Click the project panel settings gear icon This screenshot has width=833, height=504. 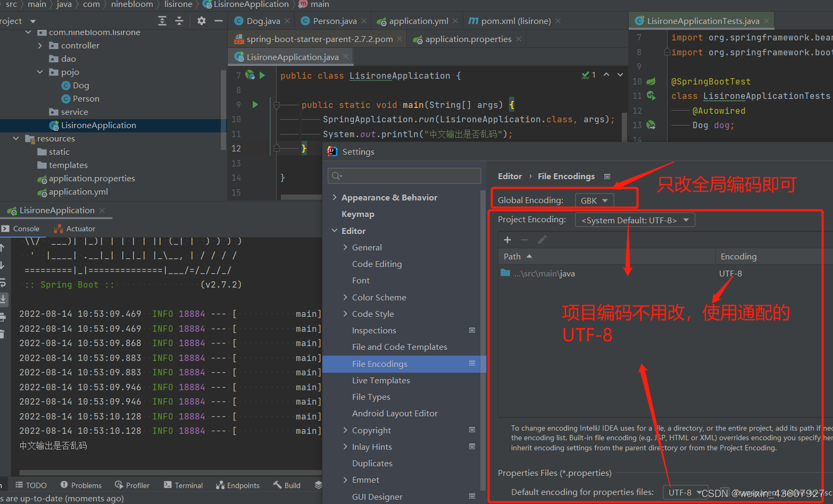pos(201,21)
